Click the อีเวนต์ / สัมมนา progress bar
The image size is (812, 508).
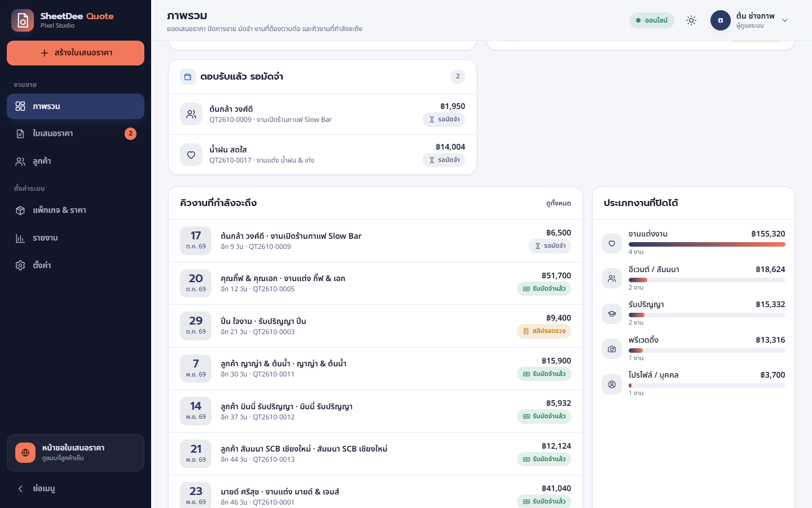pos(707,280)
